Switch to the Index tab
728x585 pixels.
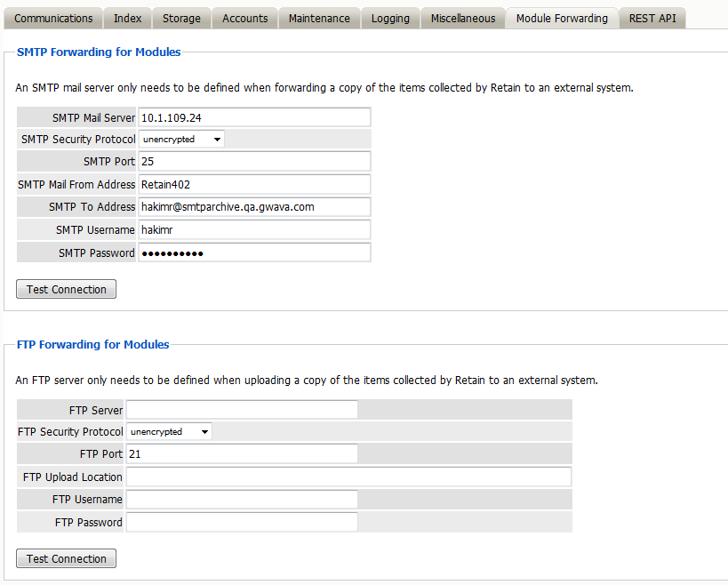[127, 18]
